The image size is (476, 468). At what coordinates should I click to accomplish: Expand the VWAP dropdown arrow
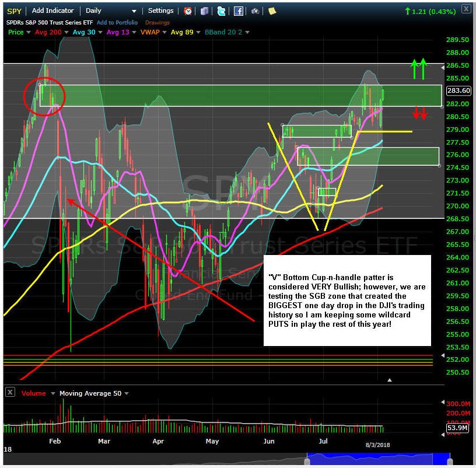(x=164, y=32)
